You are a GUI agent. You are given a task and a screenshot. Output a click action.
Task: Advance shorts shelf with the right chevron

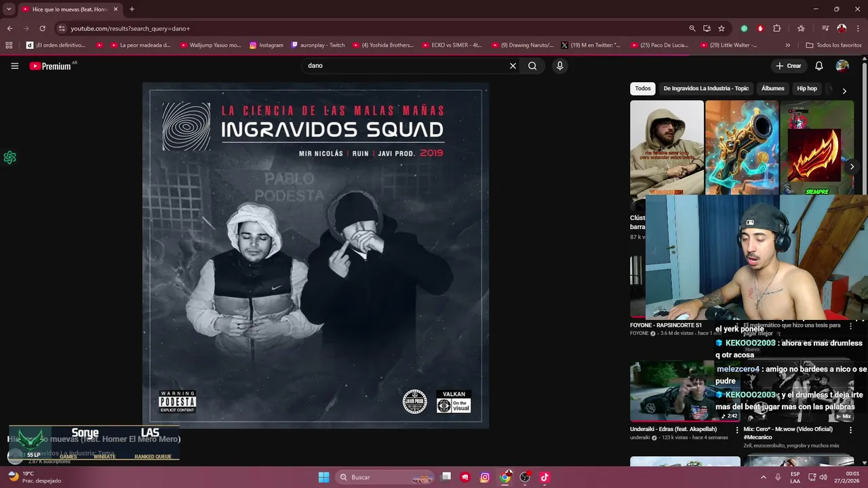pyautogui.click(x=852, y=167)
